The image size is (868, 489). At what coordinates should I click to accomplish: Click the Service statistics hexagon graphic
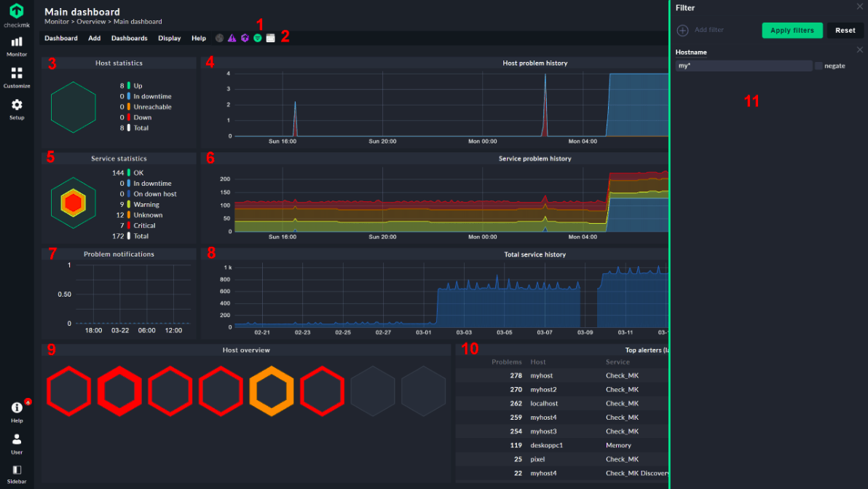pos(73,203)
